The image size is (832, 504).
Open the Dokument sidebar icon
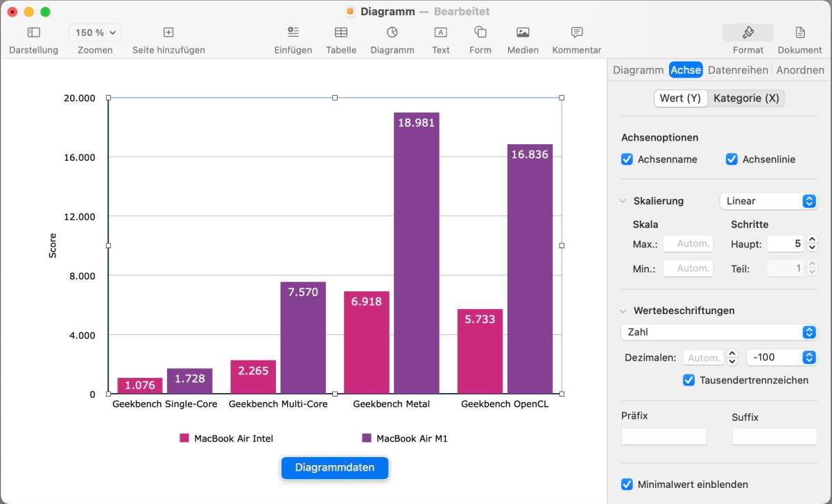tap(800, 33)
